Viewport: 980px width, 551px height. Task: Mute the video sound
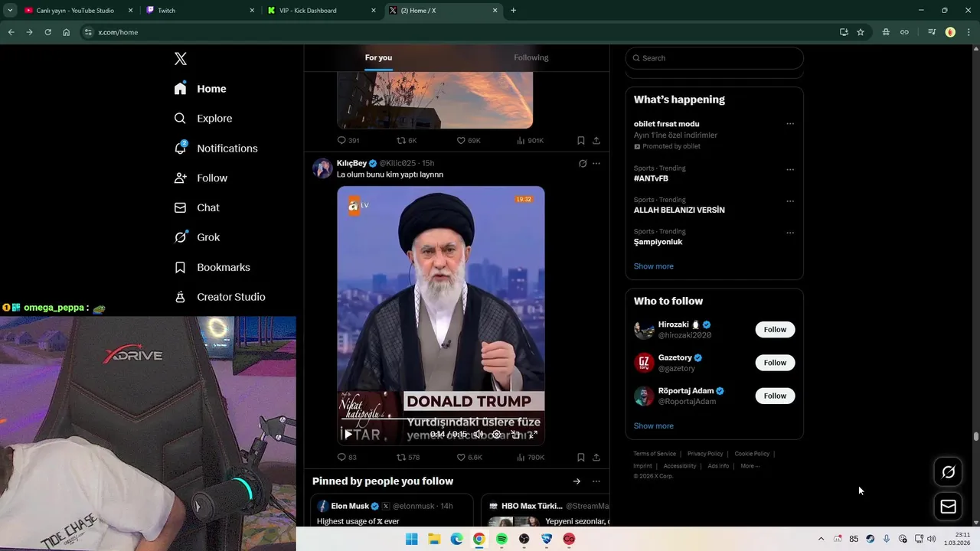[478, 434]
